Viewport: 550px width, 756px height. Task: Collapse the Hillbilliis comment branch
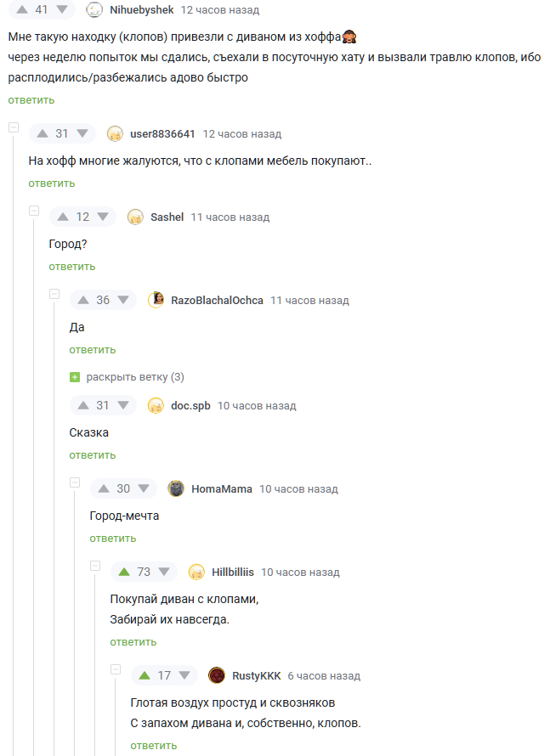pos(95,566)
